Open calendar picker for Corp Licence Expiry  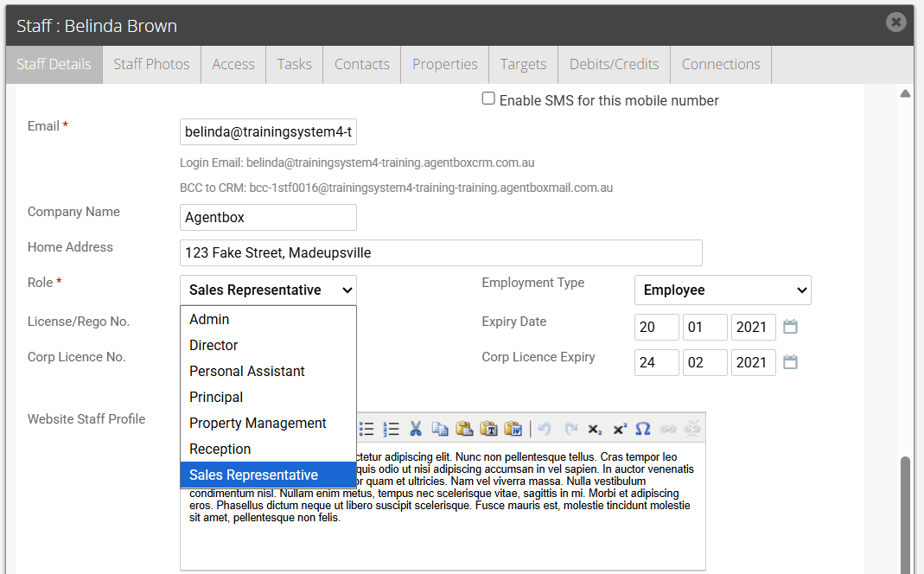click(790, 362)
